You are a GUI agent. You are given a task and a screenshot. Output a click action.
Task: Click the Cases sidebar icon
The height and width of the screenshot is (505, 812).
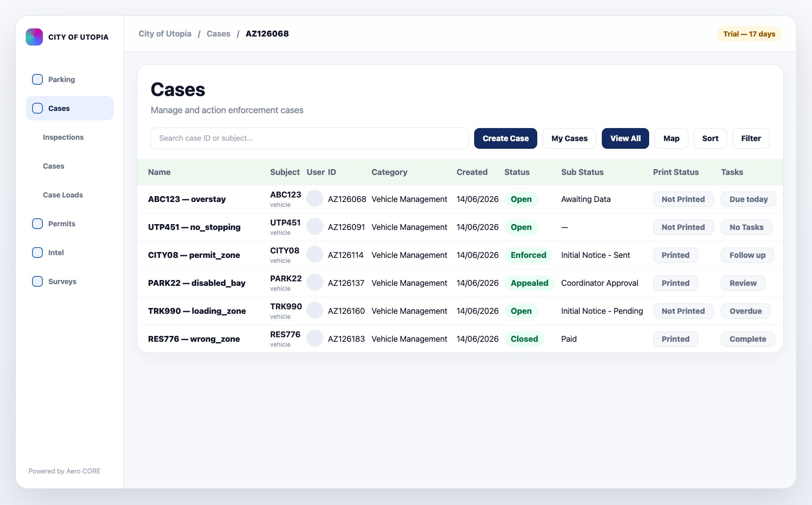coord(37,108)
